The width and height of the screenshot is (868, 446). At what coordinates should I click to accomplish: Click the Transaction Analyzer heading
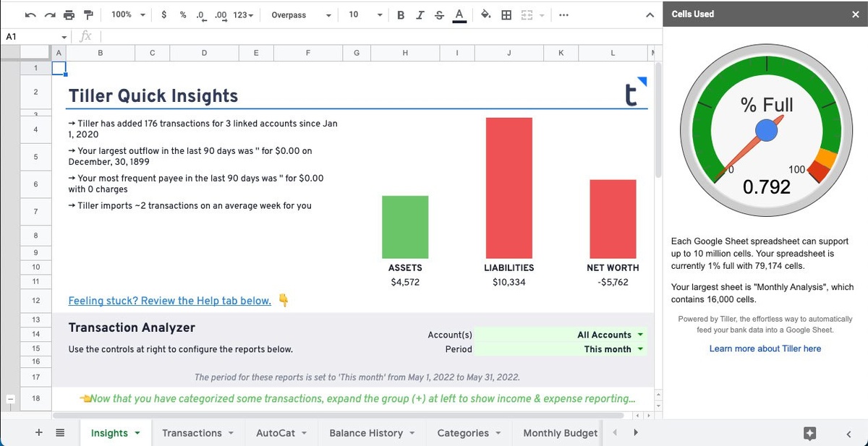132,327
